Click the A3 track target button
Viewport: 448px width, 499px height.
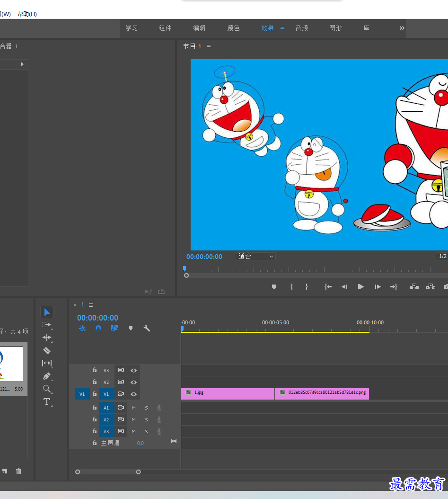tap(106, 431)
